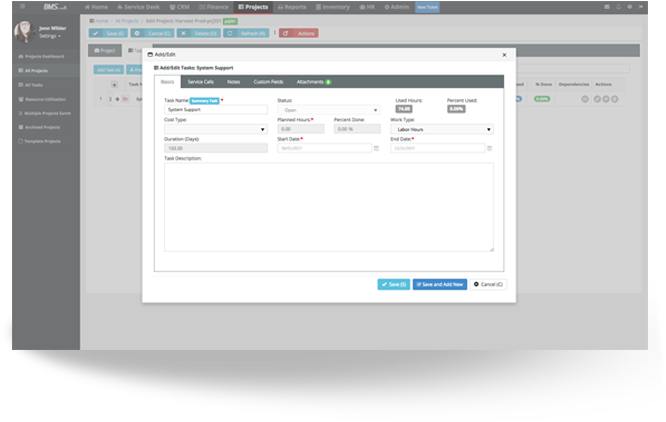The image size is (666, 422).
Task: Open Resource Utilization in sidebar
Action: coord(42,99)
